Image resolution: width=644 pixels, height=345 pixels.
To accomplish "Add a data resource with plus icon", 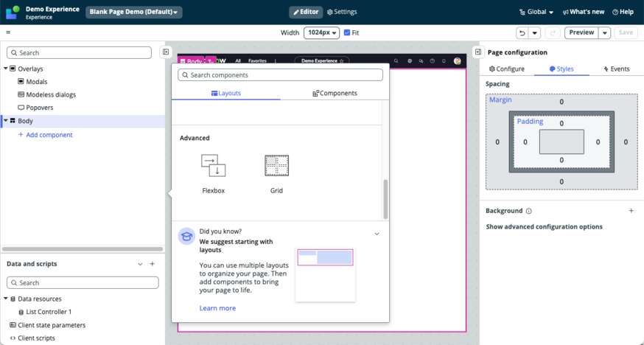I will (153, 264).
